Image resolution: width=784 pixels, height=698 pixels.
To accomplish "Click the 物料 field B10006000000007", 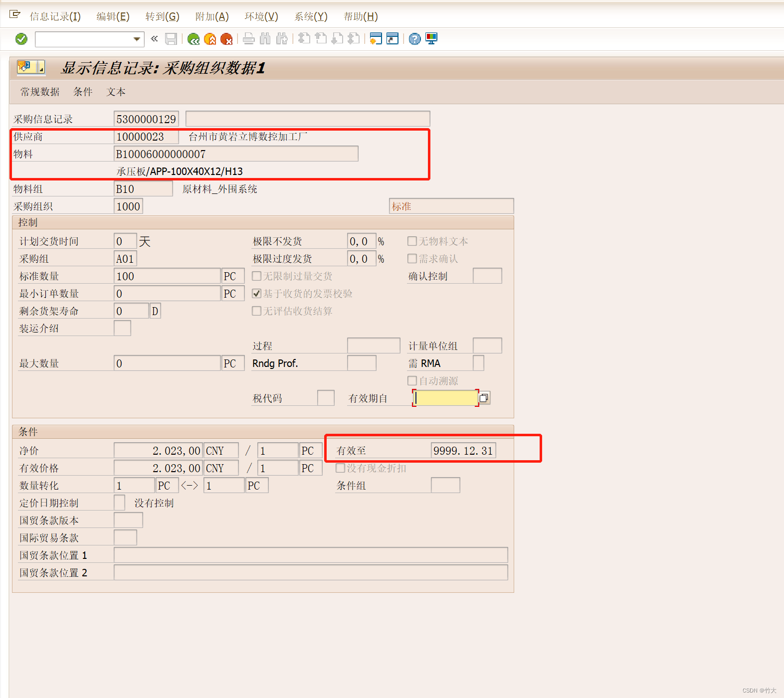I will (236, 154).
